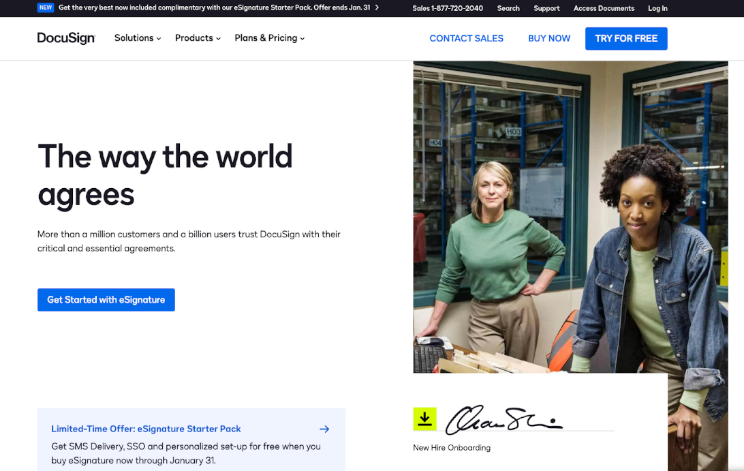Click the TRY FOR FREE button
Viewport: 744px width, 471px height.
click(x=626, y=38)
